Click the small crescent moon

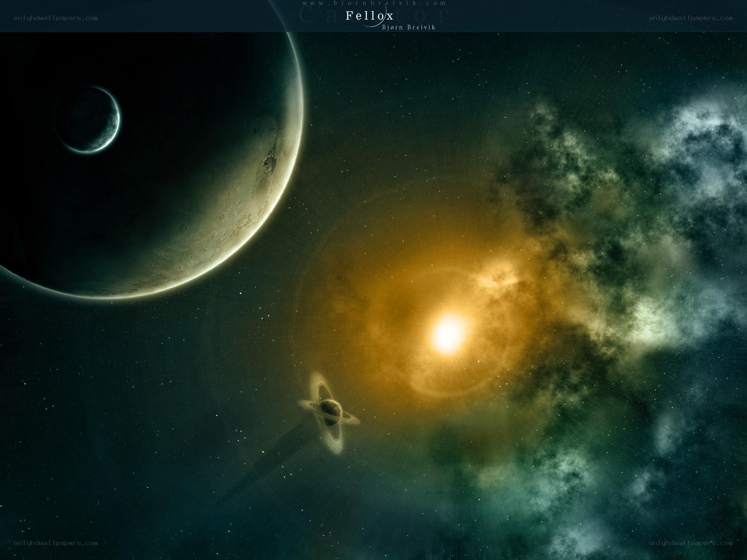click(89, 120)
